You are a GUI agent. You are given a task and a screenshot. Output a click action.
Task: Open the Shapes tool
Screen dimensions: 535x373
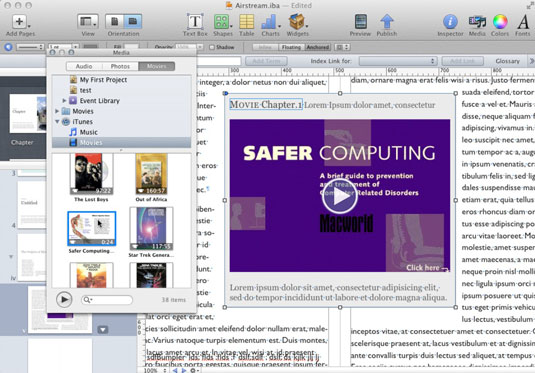pyautogui.click(x=222, y=22)
